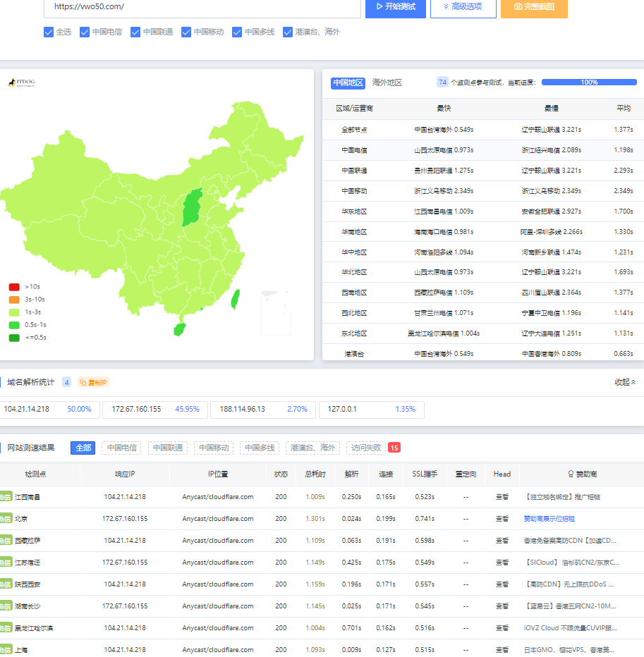Toggle the 中国多线 checkbox

point(237,32)
